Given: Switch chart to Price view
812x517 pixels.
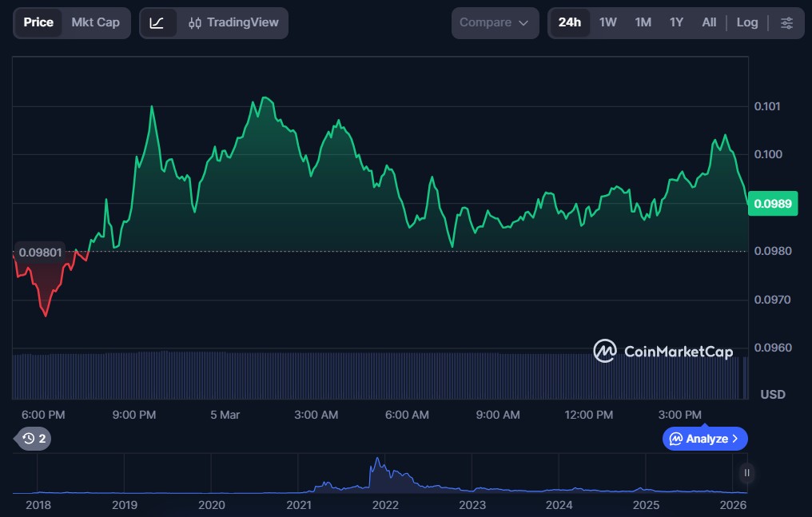Looking at the screenshot, I should [x=38, y=23].
